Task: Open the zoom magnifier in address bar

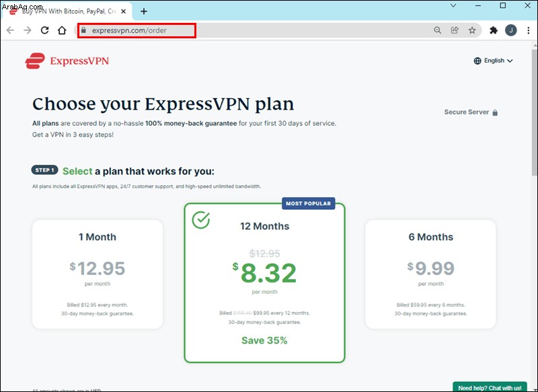Action: click(x=437, y=30)
